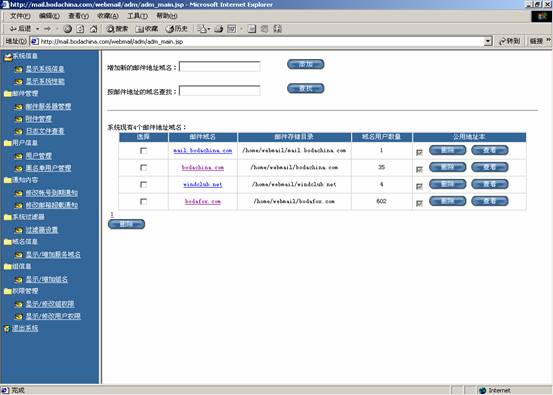Check the select box for windclub.net row
The image size is (553, 395).
(143, 184)
